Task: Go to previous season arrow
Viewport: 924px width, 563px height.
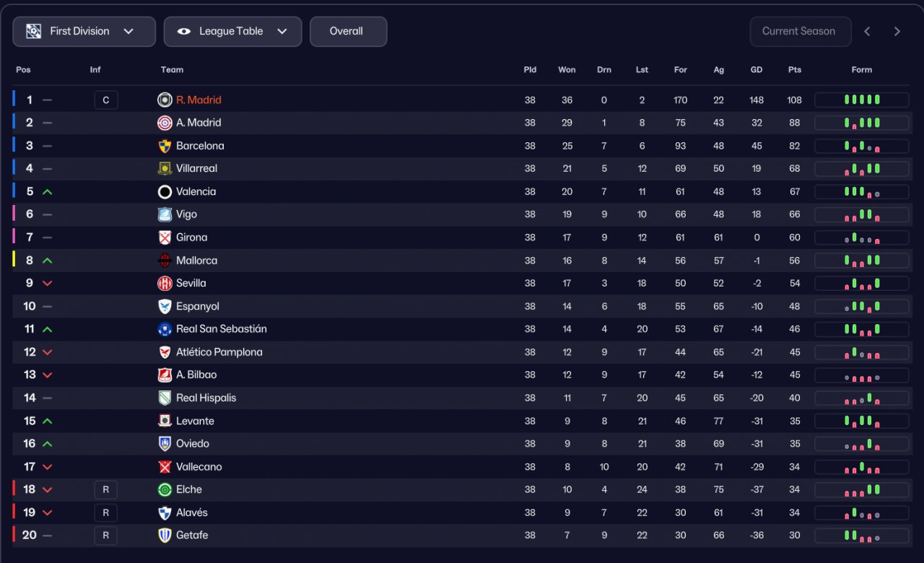Action: coord(868,32)
